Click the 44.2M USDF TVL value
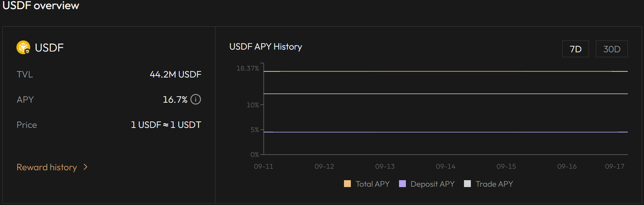Image resolution: width=644 pixels, height=205 pixels. pos(175,75)
